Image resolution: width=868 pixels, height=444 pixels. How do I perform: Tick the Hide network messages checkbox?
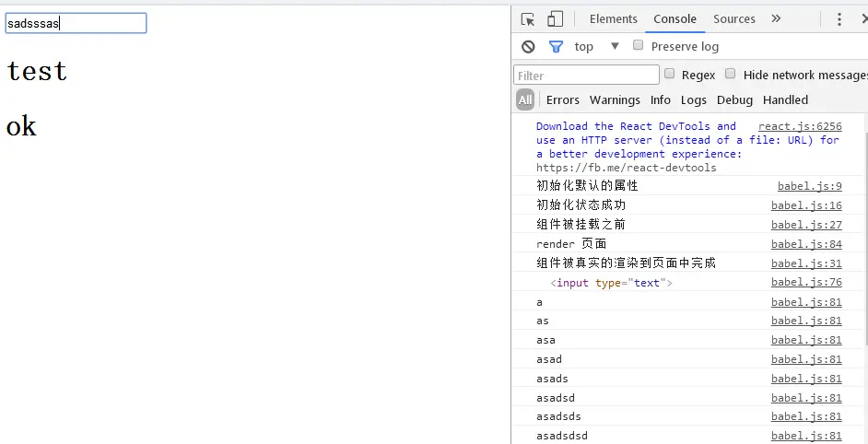[x=730, y=74]
